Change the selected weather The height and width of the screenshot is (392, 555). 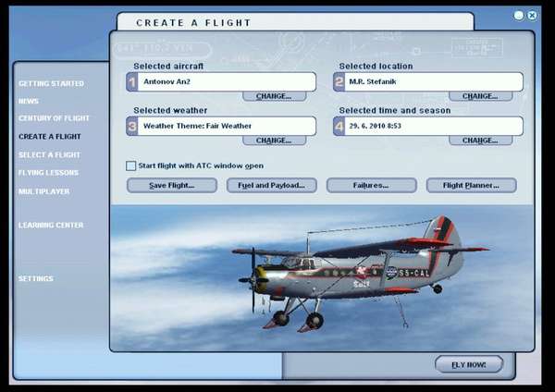coord(275,141)
